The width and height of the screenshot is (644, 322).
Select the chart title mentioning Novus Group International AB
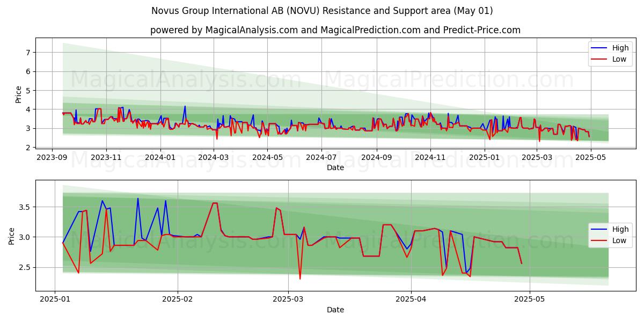click(x=322, y=11)
